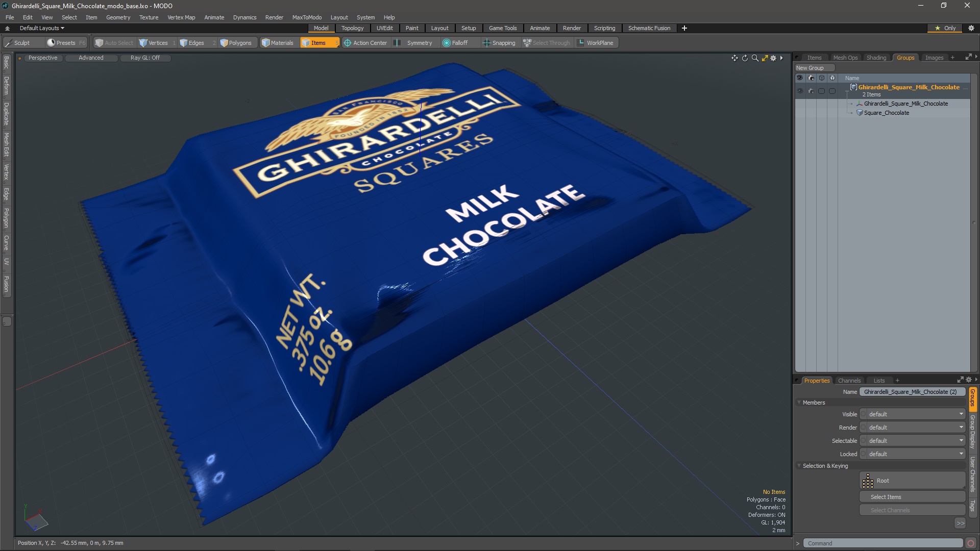This screenshot has height=551, width=980.
Task: Click the Command input field
Action: (883, 543)
